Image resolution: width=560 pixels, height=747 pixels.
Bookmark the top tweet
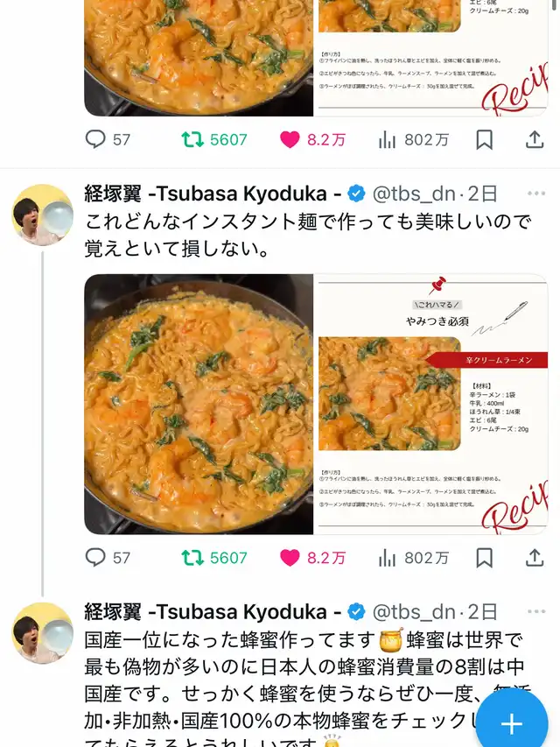pos(484,139)
